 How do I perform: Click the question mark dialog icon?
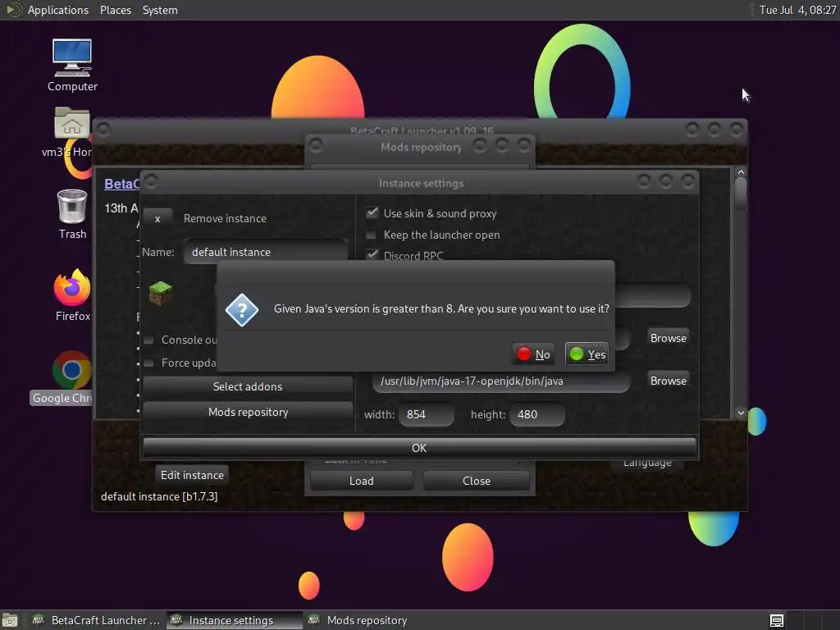pos(242,309)
